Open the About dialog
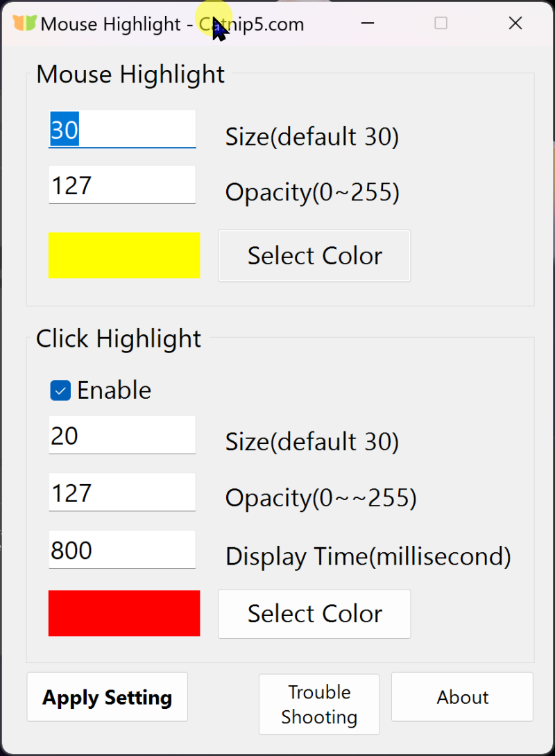Viewport: 555px width, 756px height. tap(463, 697)
